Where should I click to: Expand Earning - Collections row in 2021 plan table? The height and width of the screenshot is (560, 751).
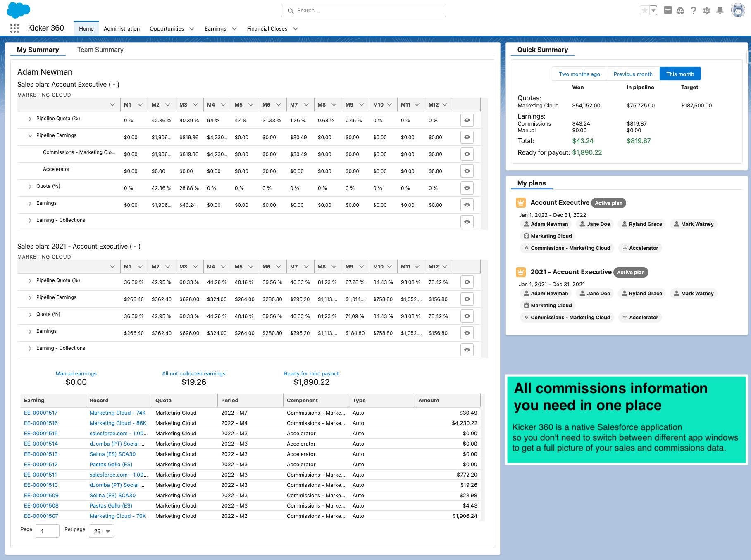30,349
